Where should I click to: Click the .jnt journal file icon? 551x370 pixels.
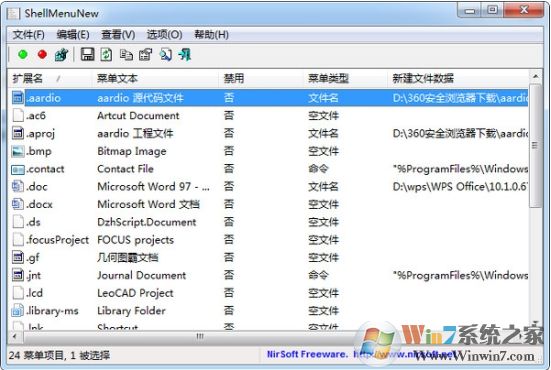(x=18, y=275)
